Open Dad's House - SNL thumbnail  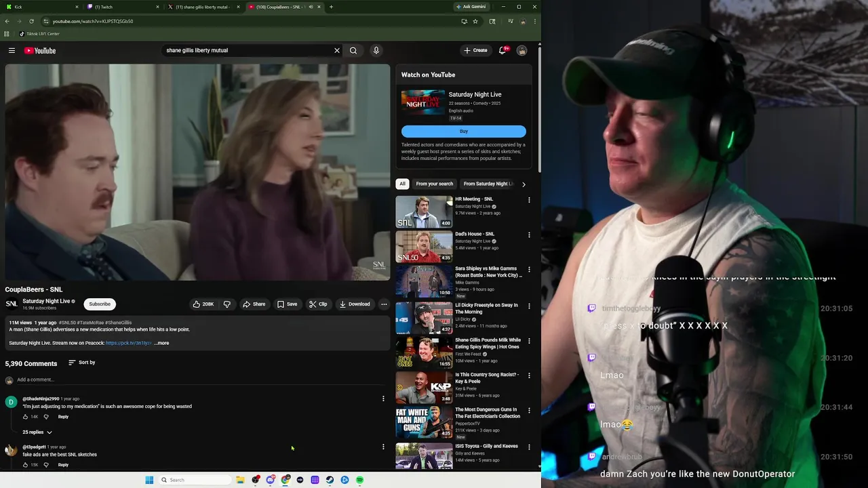(424, 247)
